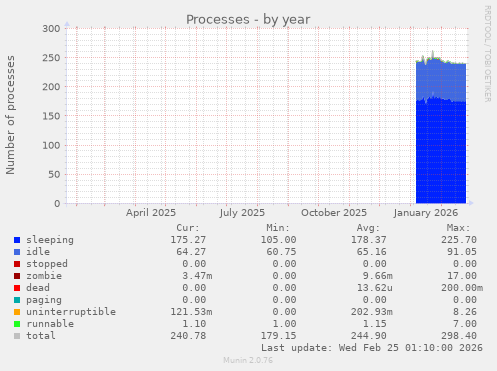Select the 'runnable' legend label
Image resolution: width=497 pixels, height=371 pixels.
(50, 324)
